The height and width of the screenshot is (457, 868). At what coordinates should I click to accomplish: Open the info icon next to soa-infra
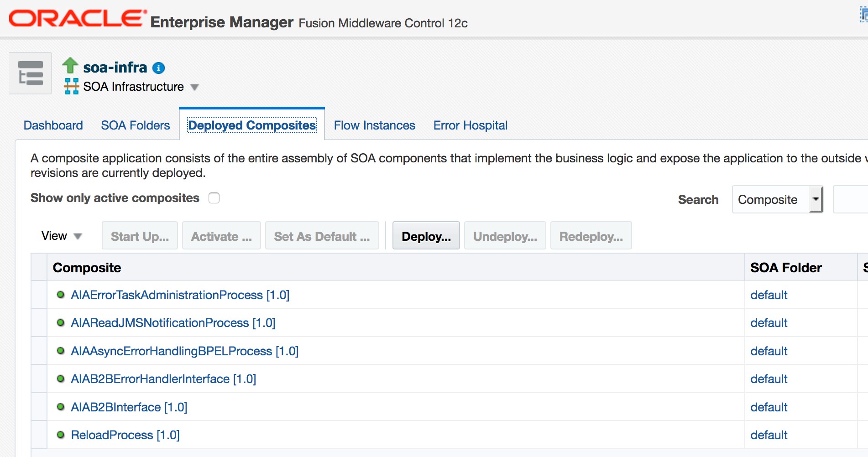pos(158,67)
